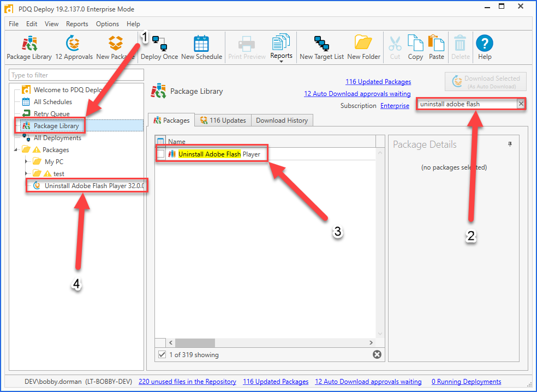The width and height of the screenshot is (537, 392).
Task: Open the View menu
Action: (x=51, y=24)
